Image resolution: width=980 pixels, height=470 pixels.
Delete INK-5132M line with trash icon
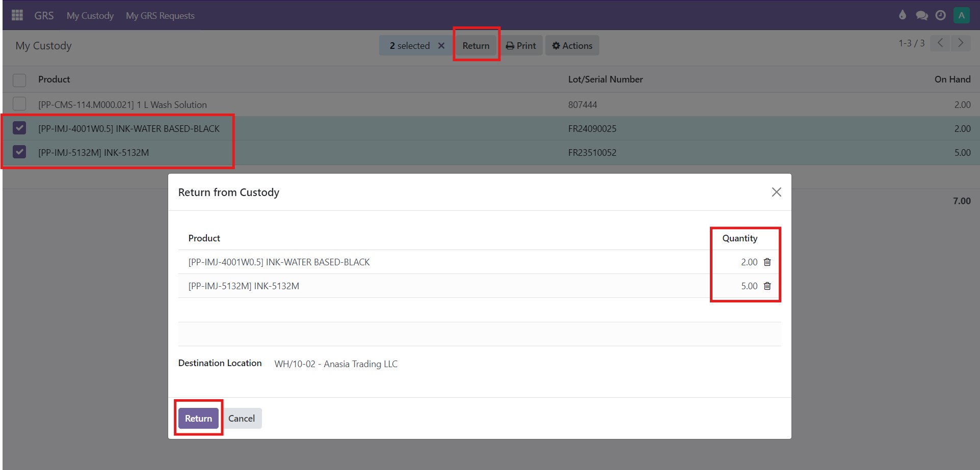point(767,286)
